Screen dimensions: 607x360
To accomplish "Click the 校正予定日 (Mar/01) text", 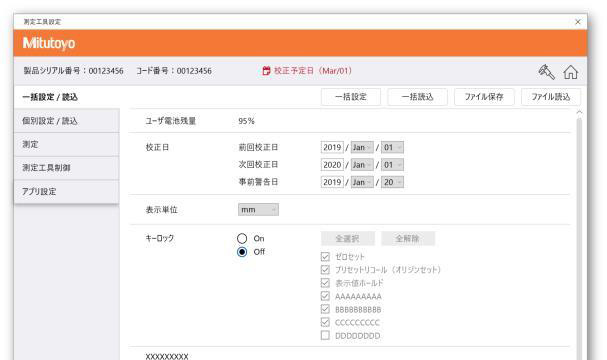I will pos(313,71).
